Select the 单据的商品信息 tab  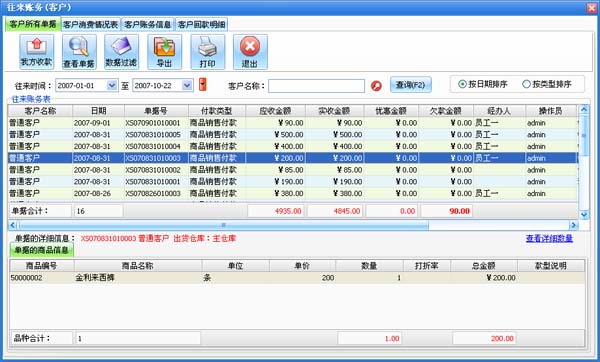pos(42,250)
